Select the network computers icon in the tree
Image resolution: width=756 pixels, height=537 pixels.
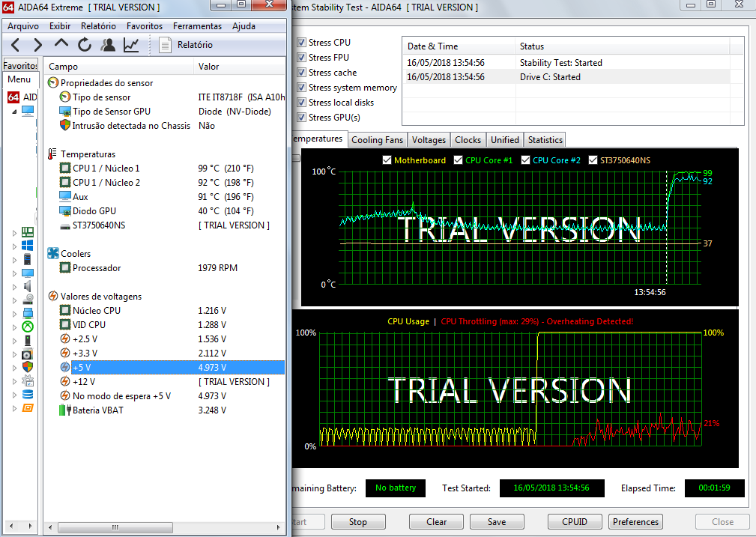tap(28, 313)
